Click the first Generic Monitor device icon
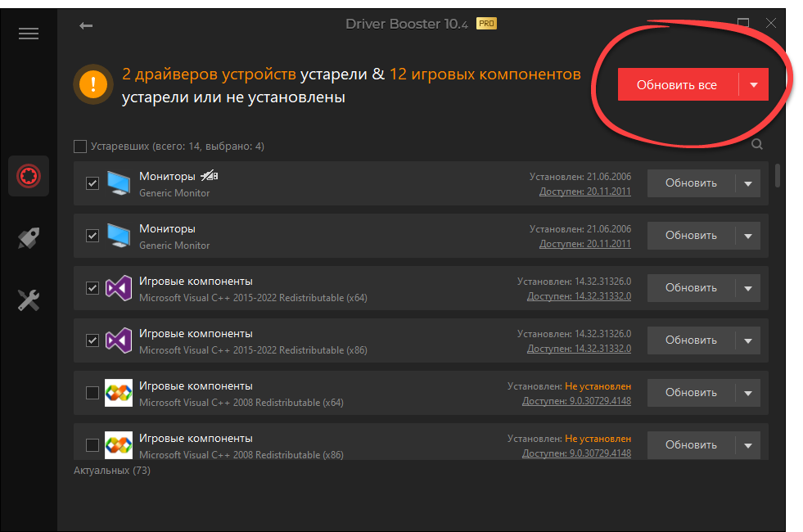This screenshot has height=532, width=803. coord(119,183)
